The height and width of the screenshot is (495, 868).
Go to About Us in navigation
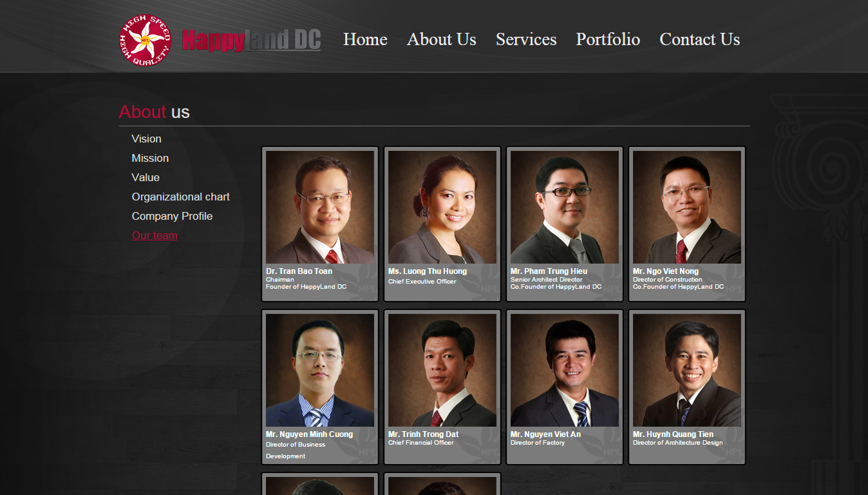pos(442,39)
